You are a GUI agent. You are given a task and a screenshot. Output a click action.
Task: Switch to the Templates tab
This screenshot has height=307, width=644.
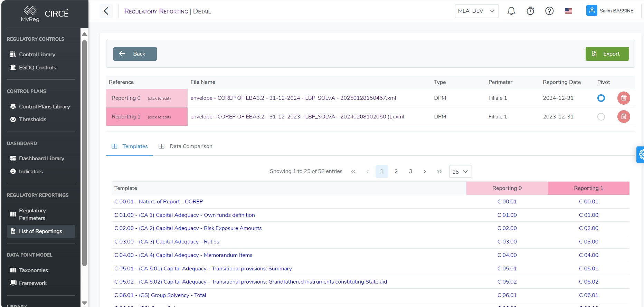(130, 146)
